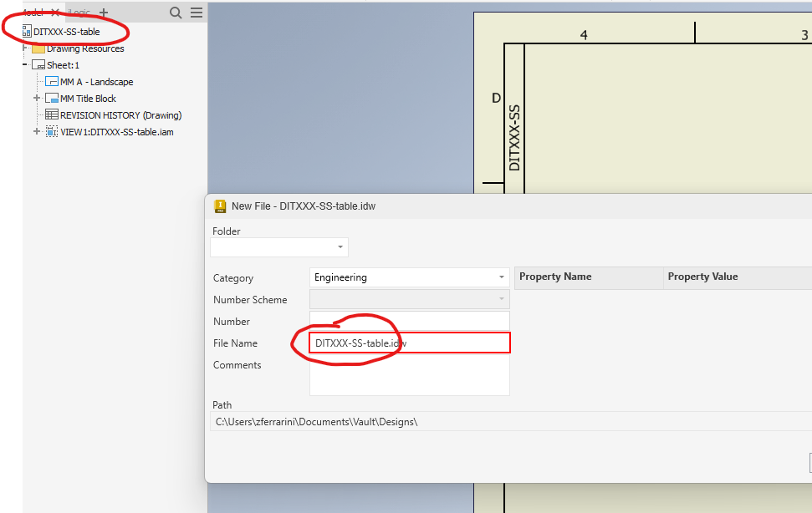Open the Folder dropdown in New File dialog

pos(340,247)
